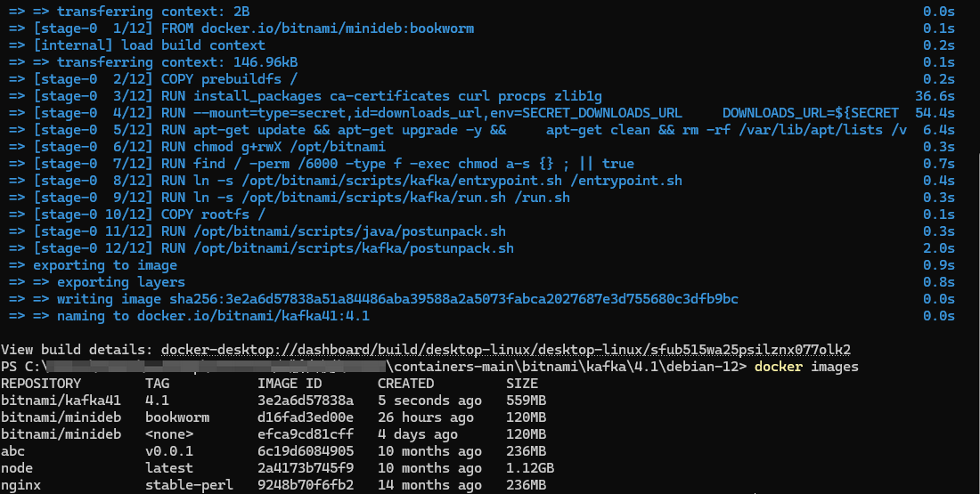The height and width of the screenshot is (494, 980).
Task: Click the 2.0s duration value
Action: [x=939, y=248]
